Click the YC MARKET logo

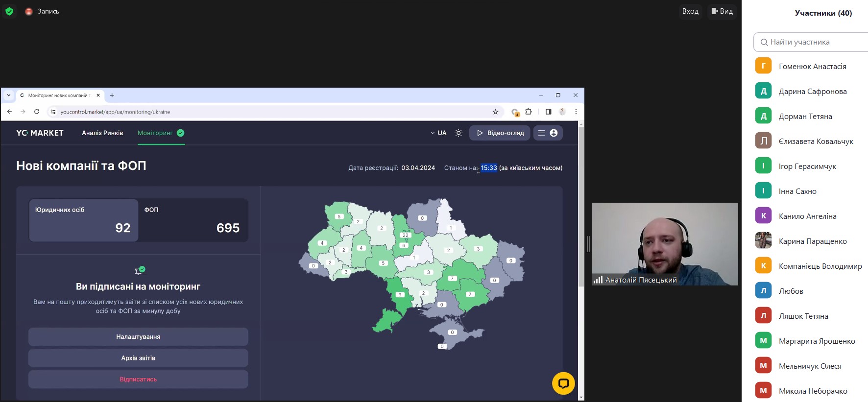click(x=40, y=133)
